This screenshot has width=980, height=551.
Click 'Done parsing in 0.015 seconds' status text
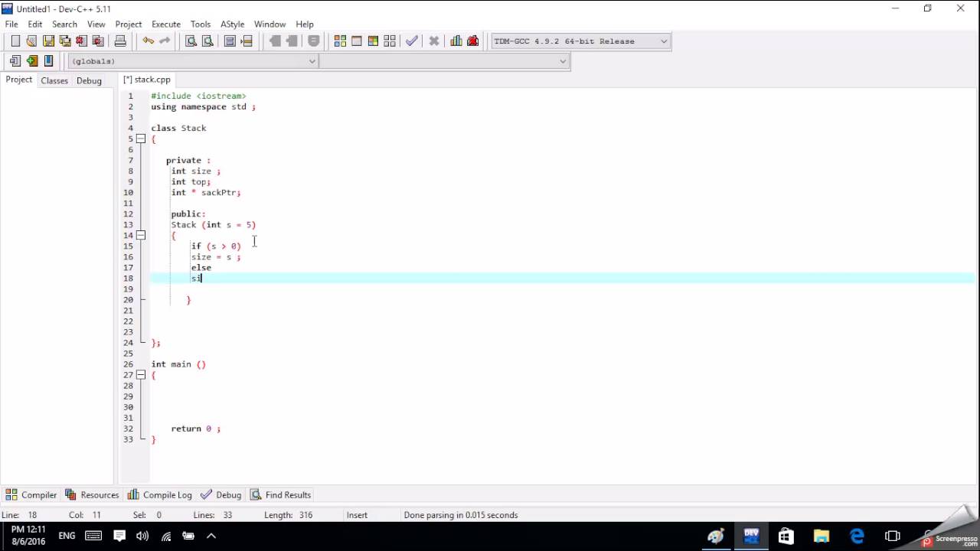coord(461,515)
